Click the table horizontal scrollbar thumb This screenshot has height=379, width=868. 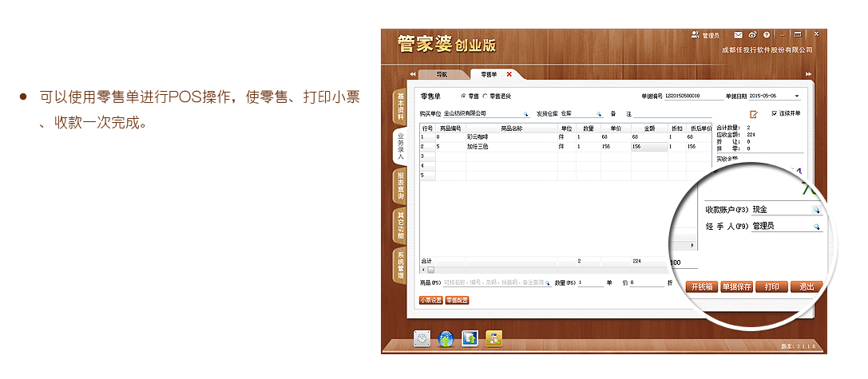(430, 270)
